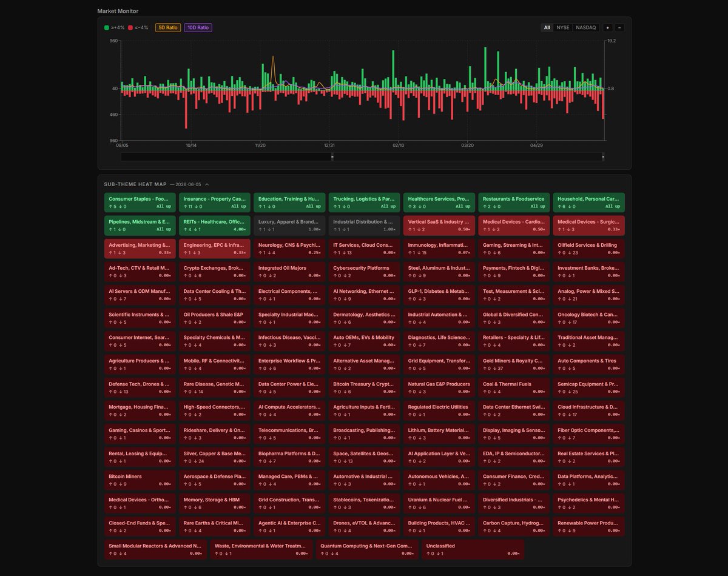The width and height of the screenshot is (728, 576).
Task: Select the Advertising, Marketing tile
Action: [140, 249]
